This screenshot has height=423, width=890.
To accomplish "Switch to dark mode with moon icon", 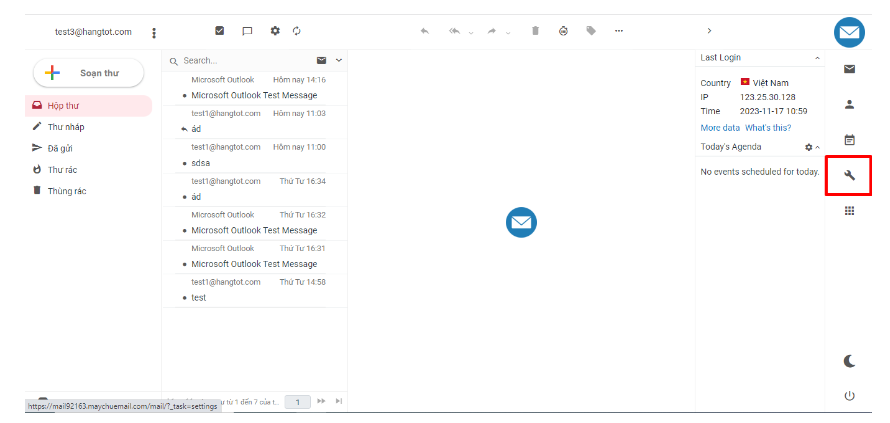I will pos(849,361).
